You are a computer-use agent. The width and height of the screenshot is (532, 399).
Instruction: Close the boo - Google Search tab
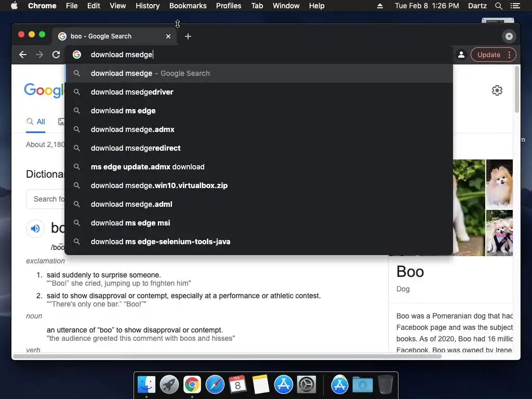(168, 36)
